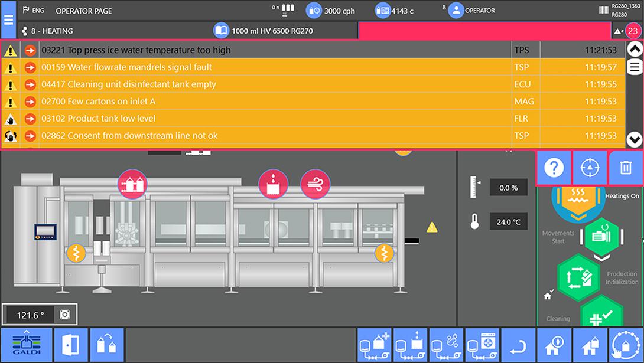The width and height of the screenshot is (644, 363).
Task: Click the GALDI logo home button
Action: pyautogui.click(x=25, y=345)
